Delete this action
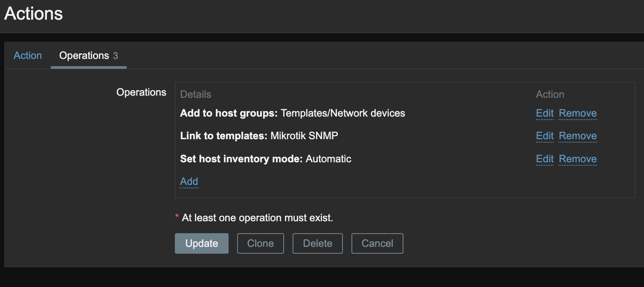Viewport: 644px width, 287px height. click(x=317, y=243)
